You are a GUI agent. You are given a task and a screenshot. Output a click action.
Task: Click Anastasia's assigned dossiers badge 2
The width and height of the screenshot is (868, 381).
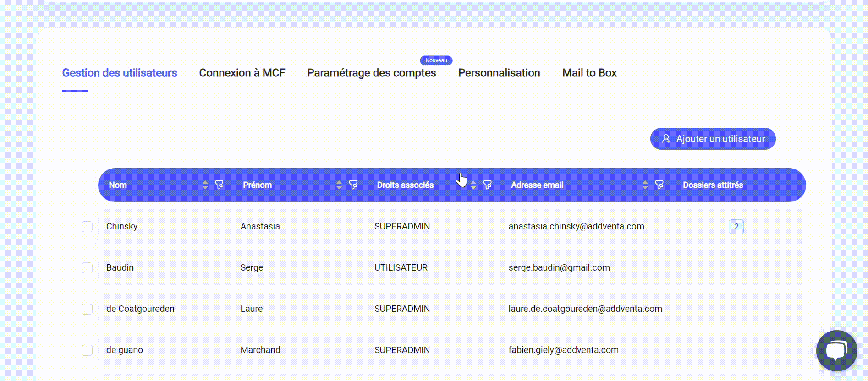click(736, 227)
